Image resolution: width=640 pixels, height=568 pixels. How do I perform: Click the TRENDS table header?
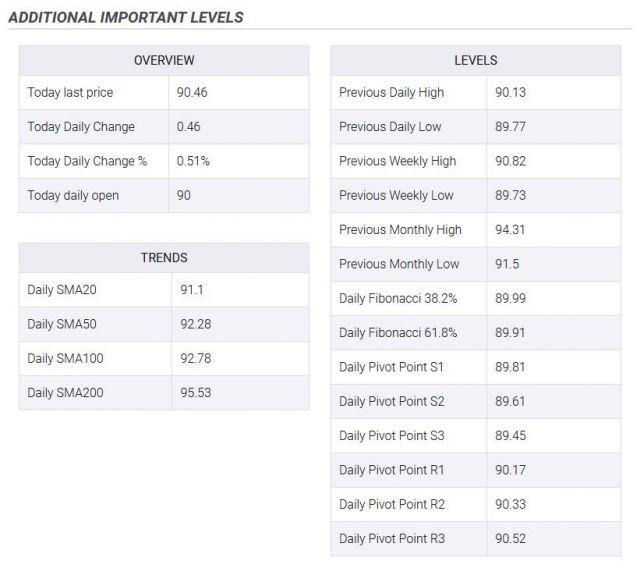coord(164,258)
